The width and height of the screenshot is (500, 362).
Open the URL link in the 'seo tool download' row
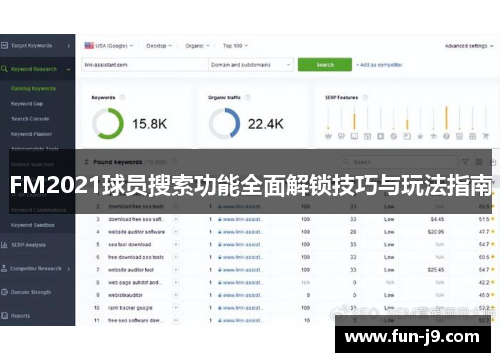[x=240, y=244]
